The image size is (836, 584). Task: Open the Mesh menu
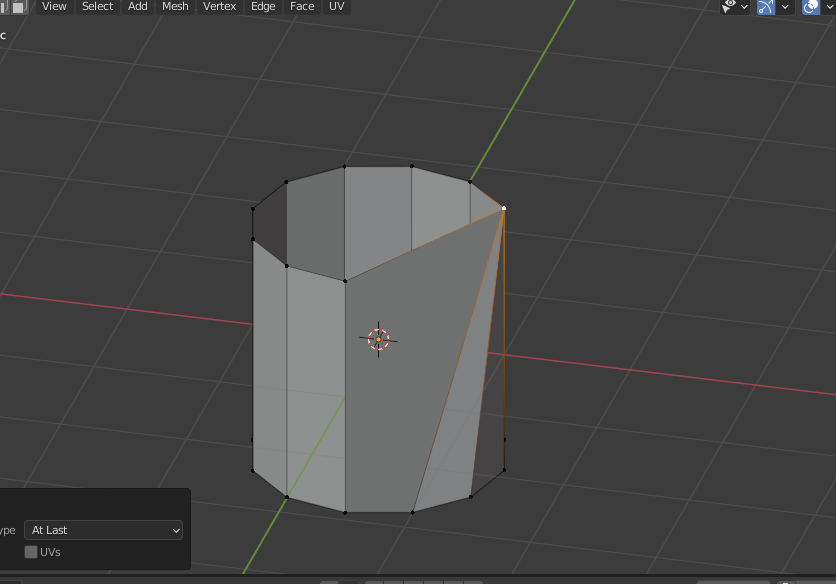[x=175, y=6]
